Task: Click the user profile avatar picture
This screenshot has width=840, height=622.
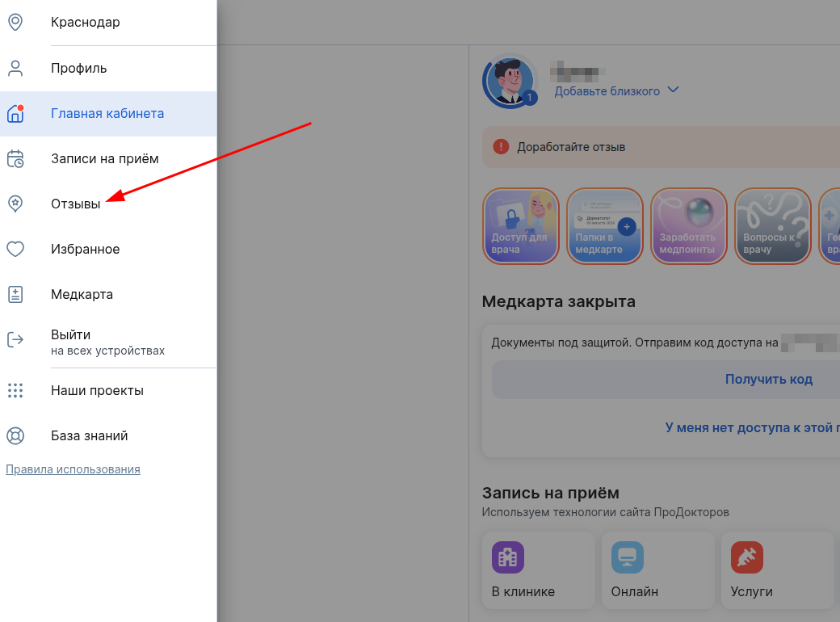Action: click(510, 81)
